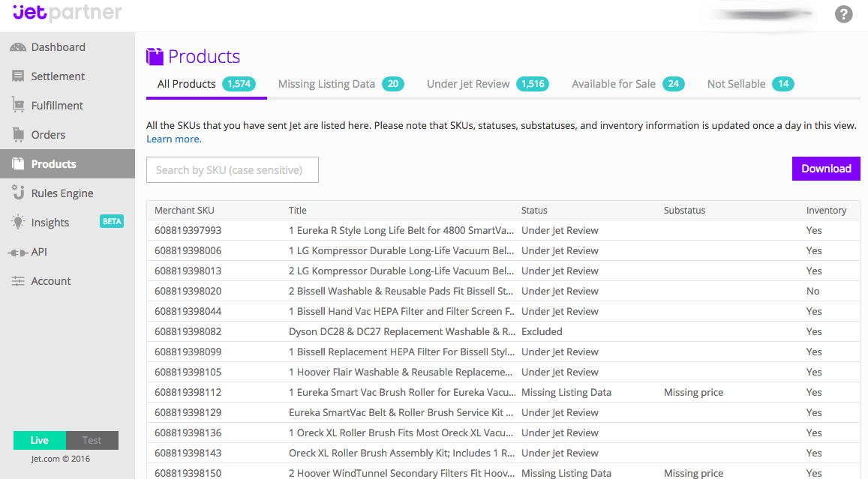Select SKU 608819398020
868x479 pixels.
(188, 291)
